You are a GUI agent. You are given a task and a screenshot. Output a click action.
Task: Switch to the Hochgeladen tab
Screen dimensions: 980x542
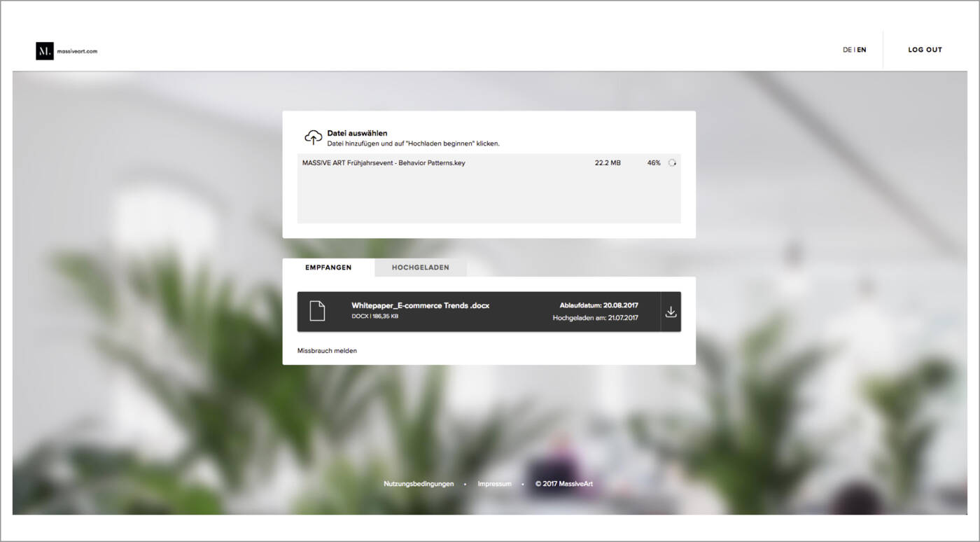(x=420, y=267)
